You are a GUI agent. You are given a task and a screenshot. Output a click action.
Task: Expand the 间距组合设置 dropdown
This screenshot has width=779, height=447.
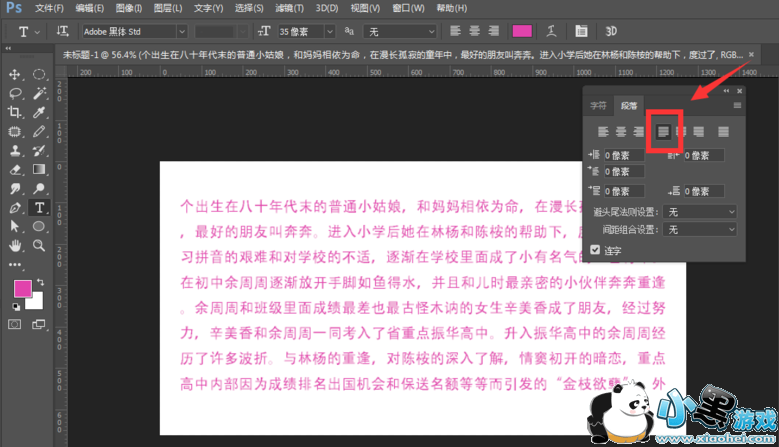point(700,229)
